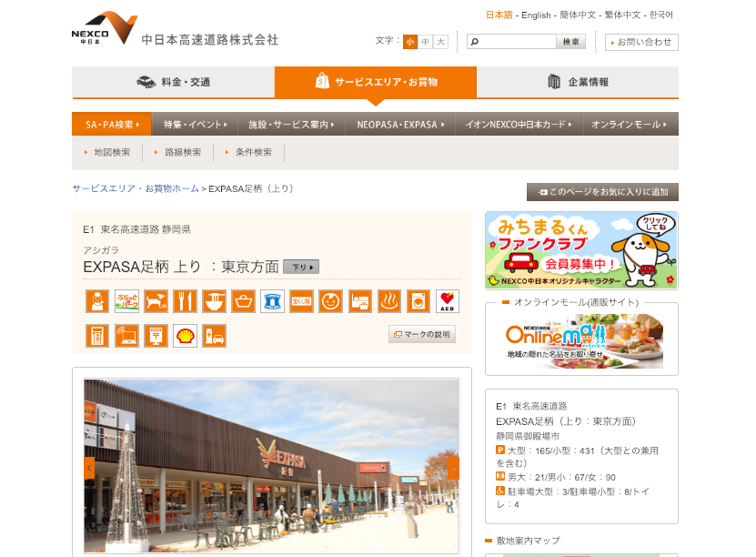756x557 pixels.
Task: Expand the イオンNEXCO中日本カード menu
Action: coord(519,125)
